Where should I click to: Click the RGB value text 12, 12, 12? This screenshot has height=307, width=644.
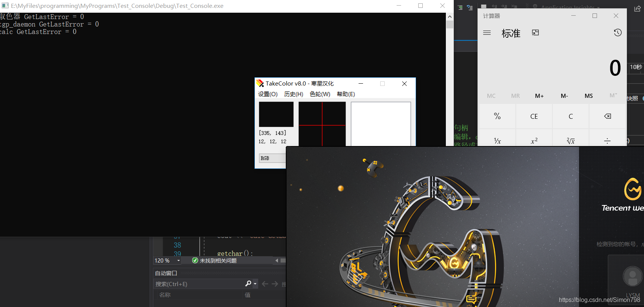point(272,142)
